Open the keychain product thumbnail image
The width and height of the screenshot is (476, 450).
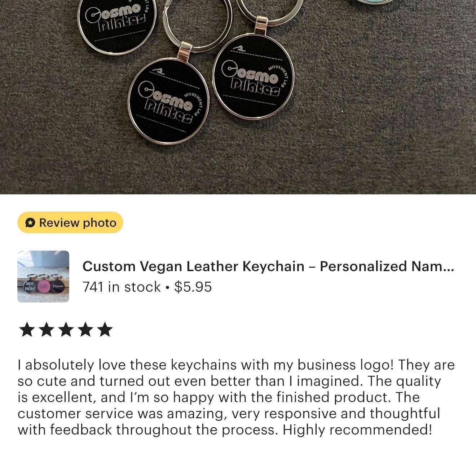click(43, 276)
